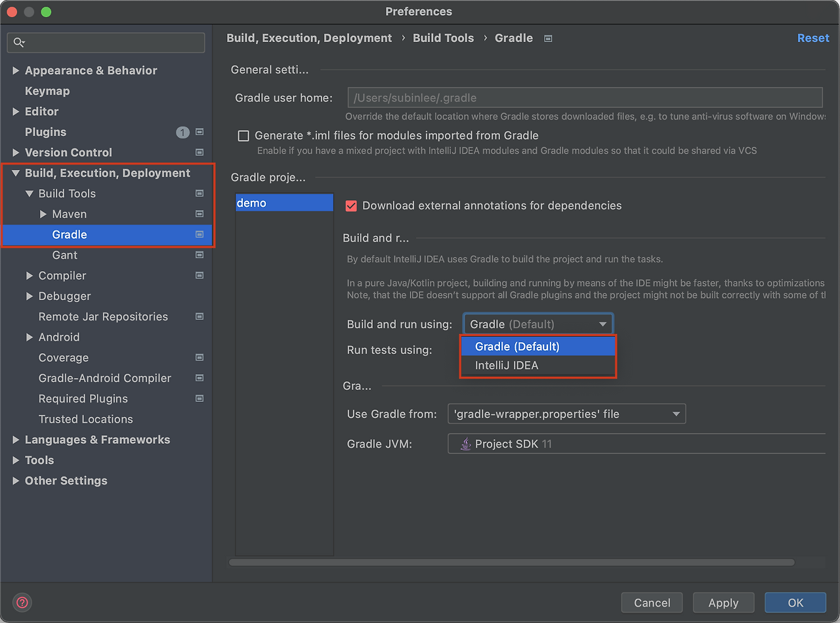Click the settings icon beside Remote Jar Repositories
The width and height of the screenshot is (840, 623).
coord(199,316)
